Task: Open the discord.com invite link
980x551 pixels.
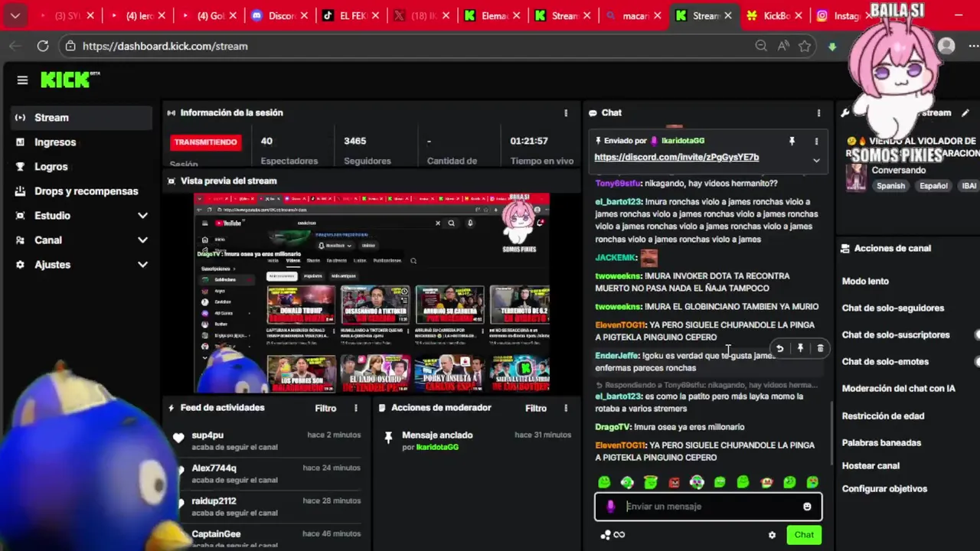Action: pyautogui.click(x=676, y=157)
